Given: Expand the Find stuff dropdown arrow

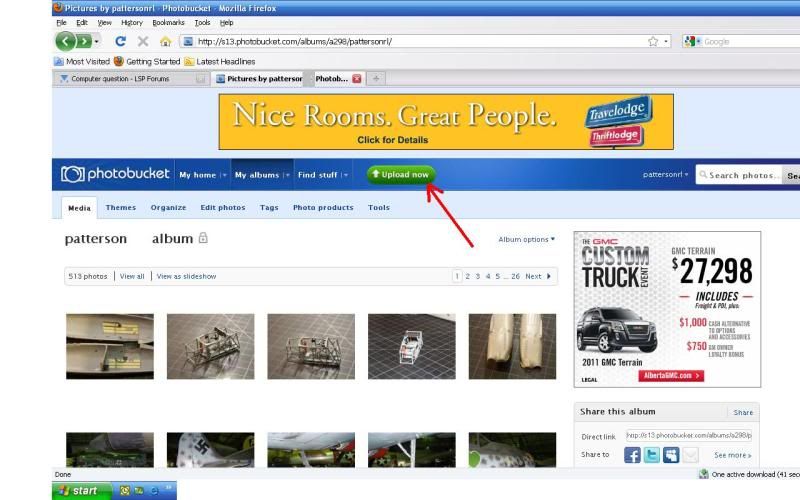Looking at the screenshot, I should pos(345,175).
